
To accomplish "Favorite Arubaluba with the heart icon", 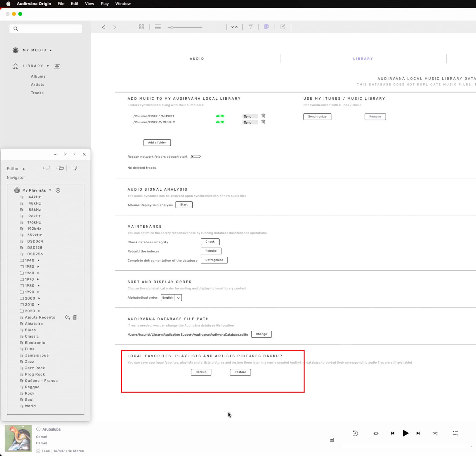I will [38, 429].
